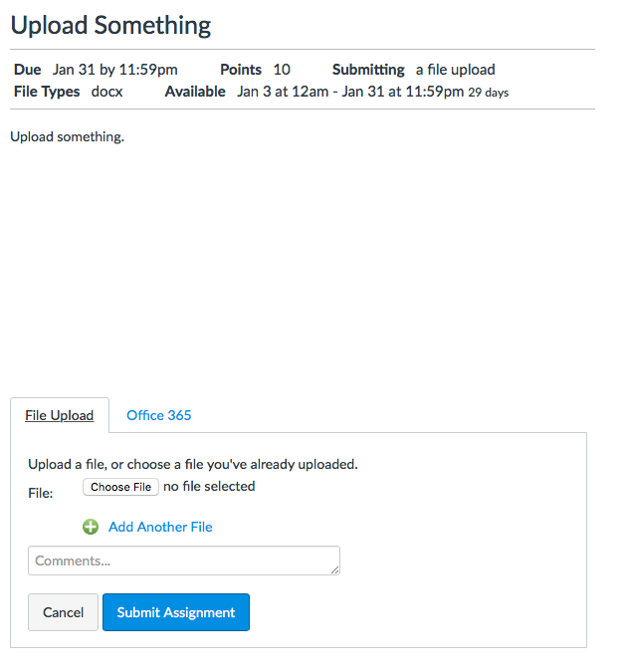This screenshot has height=672, width=618.
Task: Click the 'no file selected' text
Action: [x=209, y=486]
